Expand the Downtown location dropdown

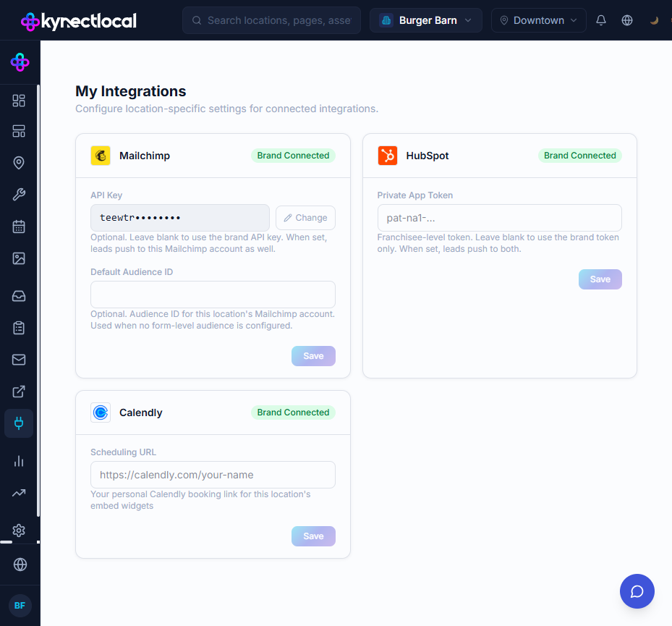pyautogui.click(x=539, y=20)
